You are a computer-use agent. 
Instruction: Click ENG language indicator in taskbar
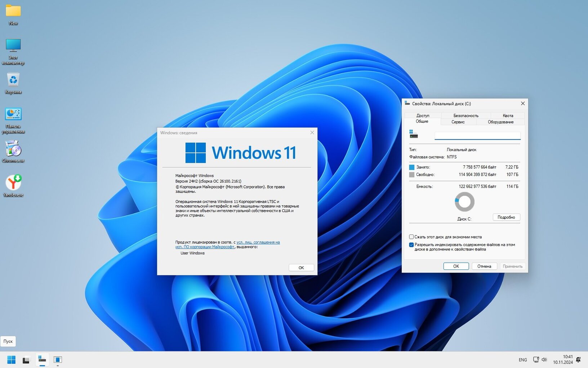pos(523,360)
